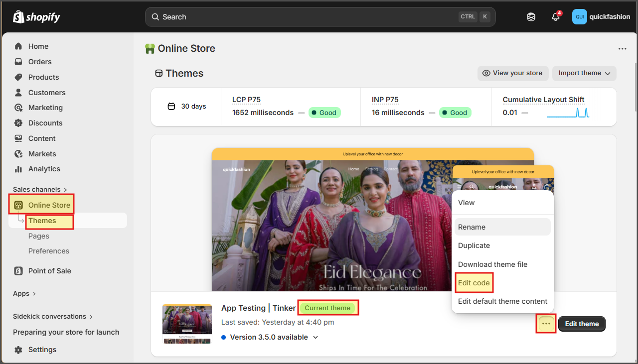Screen dimensions: 638x364
Task: Open the 30 days date range selector
Action: click(x=187, y=106)
